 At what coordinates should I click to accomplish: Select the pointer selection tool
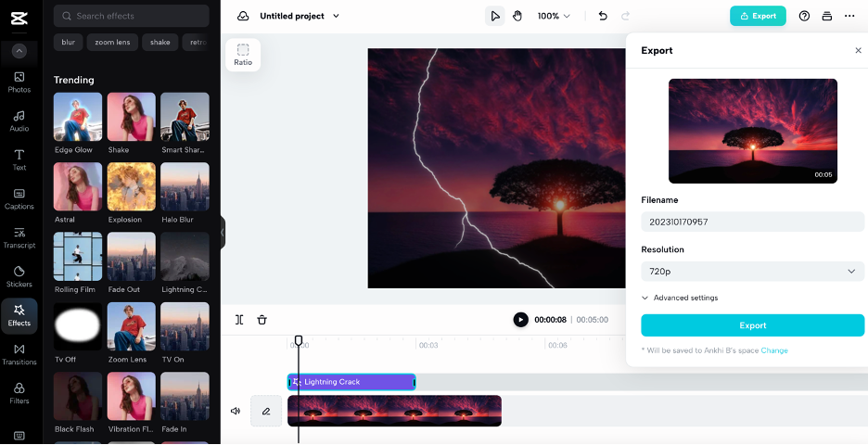pyautogui.click(x=494, y=16)
